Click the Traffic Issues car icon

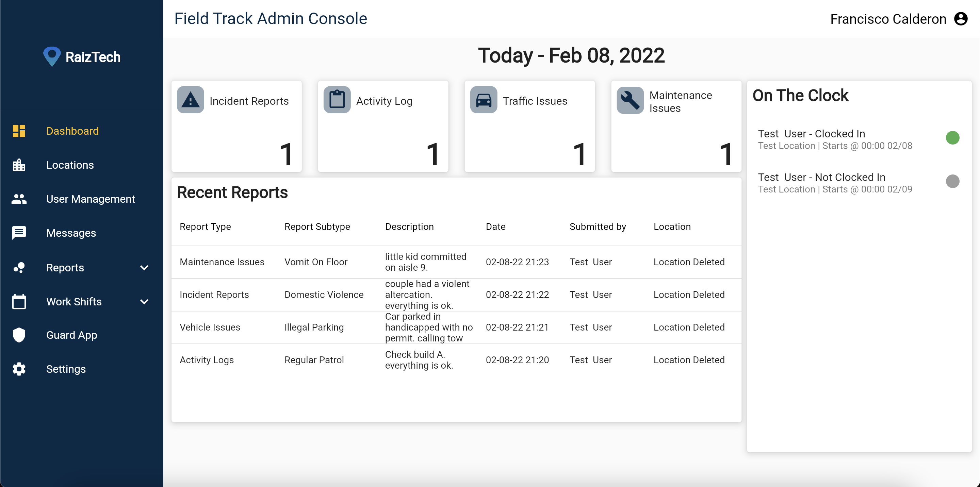(x=483, y=100)
